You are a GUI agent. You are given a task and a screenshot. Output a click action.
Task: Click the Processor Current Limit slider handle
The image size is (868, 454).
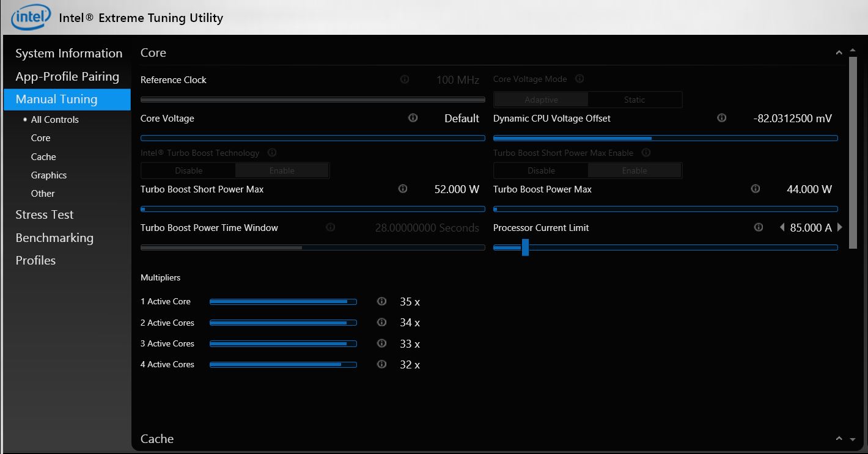525,247
